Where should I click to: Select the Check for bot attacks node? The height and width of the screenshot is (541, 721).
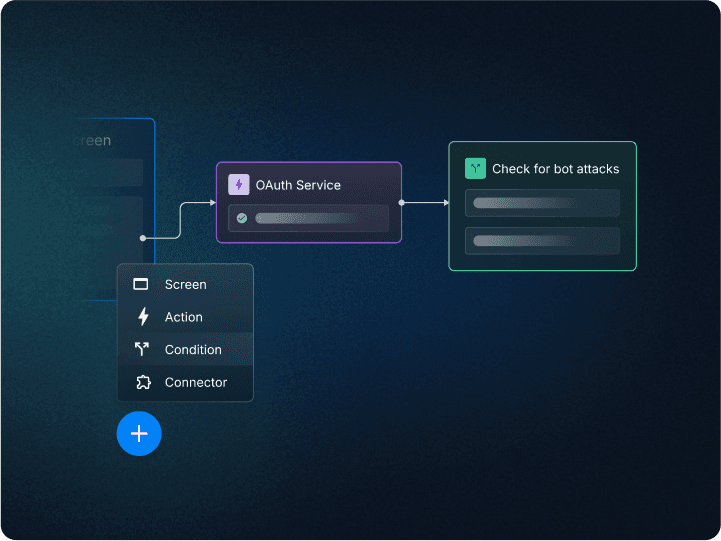pyautogui.click(x=555, y=169)
